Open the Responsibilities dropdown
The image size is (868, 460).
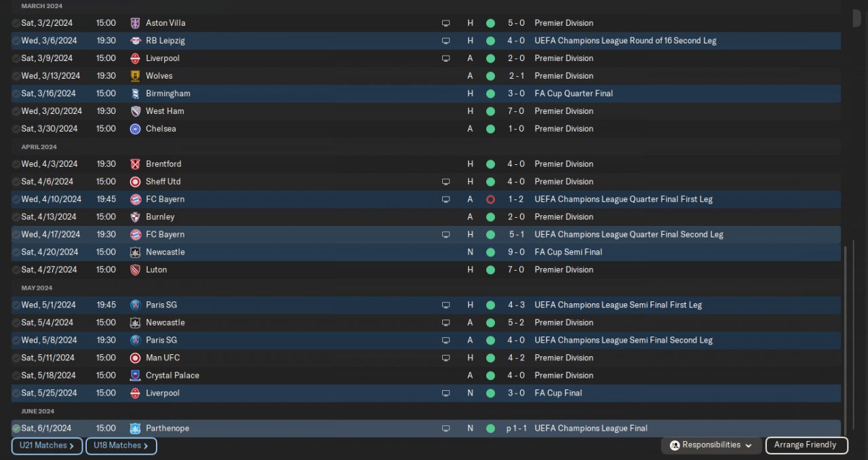point(711,446)
